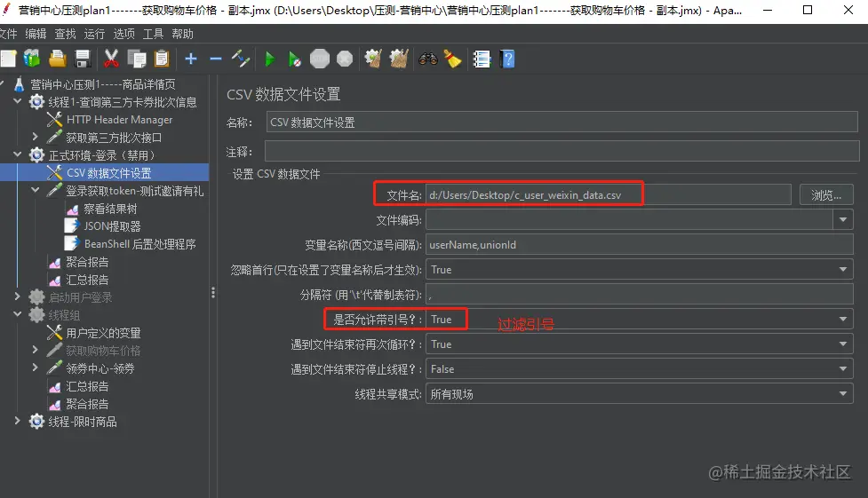Viewport: 868px width, 498px height.
Task: Select 聚合报告 under 正式环境-登录
Action: (87, 262)
